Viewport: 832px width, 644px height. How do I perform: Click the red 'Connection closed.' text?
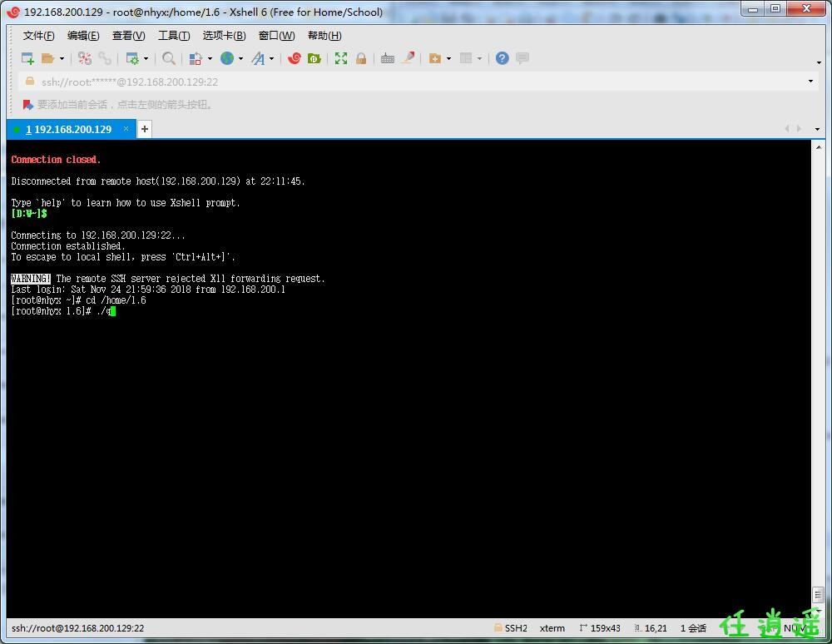[56, 160]
